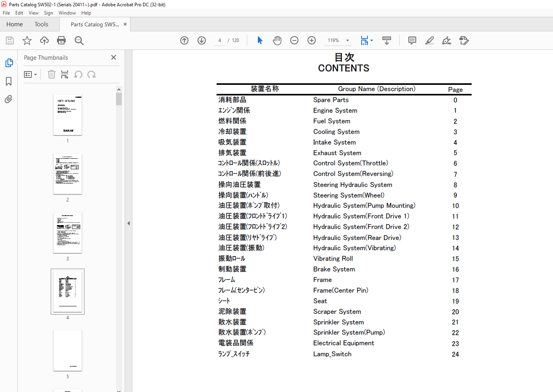Click 'Engine System' entry text
The height and width of the screenshot is (392, 553).
pos(335,111)
